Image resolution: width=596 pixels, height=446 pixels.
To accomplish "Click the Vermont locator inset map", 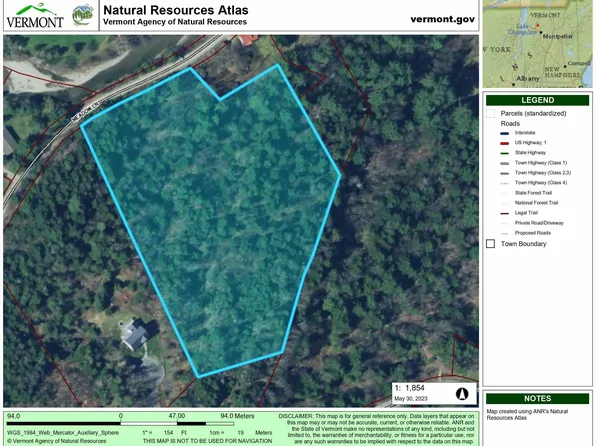I will coord(537,44).
